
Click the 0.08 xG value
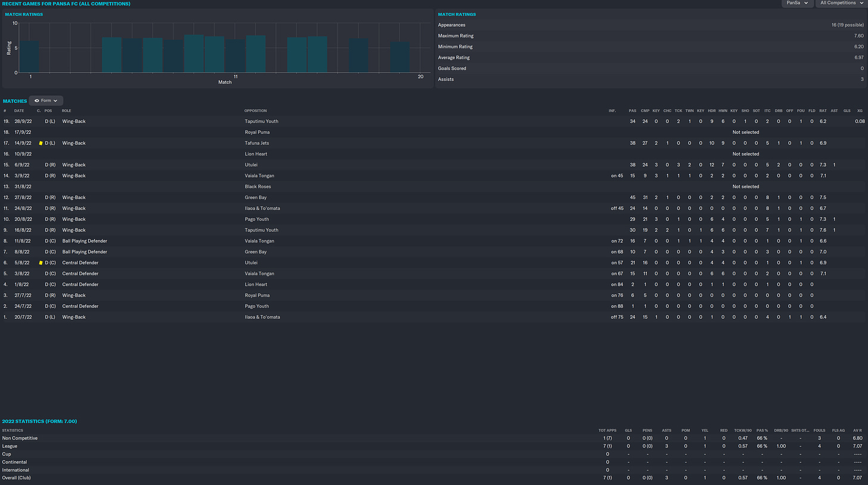click(860, 122)
